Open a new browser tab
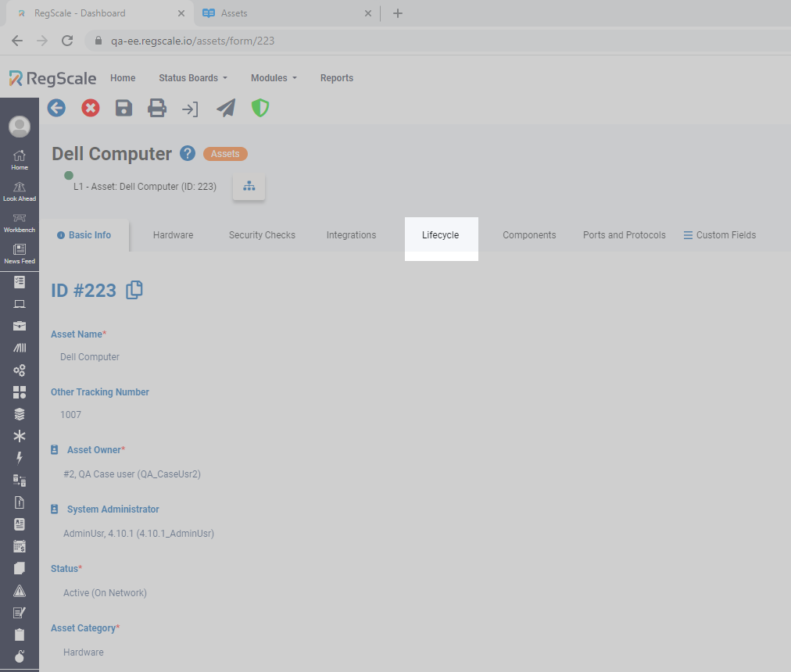This screenshot has height=672, width=791. (398, 13)
